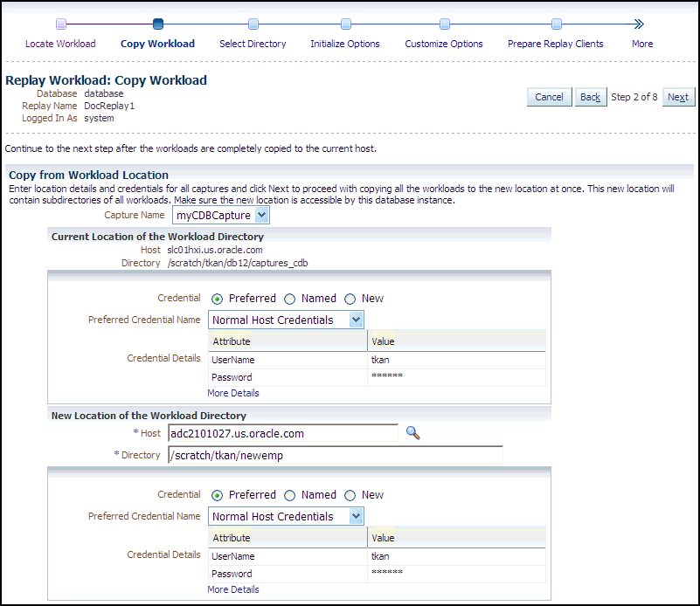
Task: Click the Customize Options step marker icon
Action: (x=445, y=24)
